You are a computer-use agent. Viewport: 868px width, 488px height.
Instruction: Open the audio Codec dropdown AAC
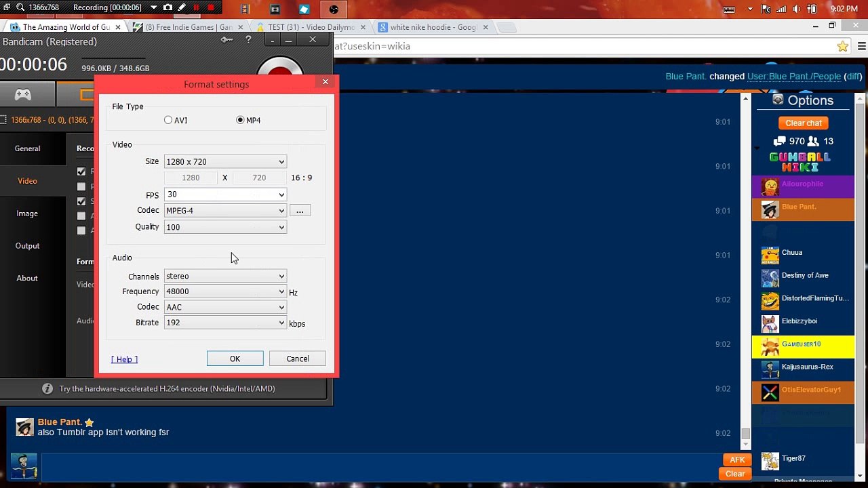click(x=225, y=307)
